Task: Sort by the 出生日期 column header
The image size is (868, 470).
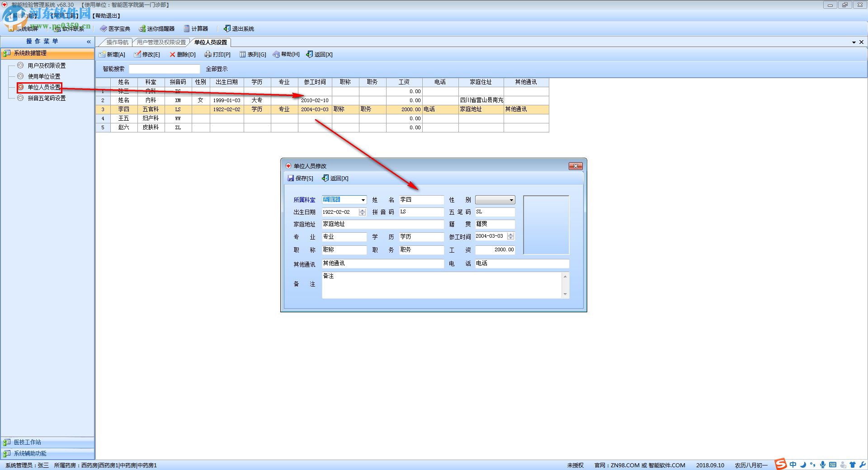Action: pyautogui.click(x=227, y=82)
